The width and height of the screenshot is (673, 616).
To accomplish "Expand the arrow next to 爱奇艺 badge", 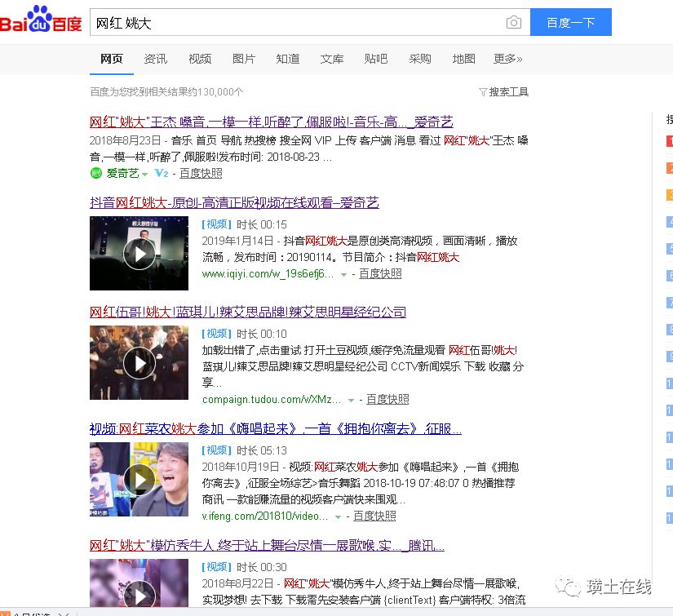I will pos(144,174).
